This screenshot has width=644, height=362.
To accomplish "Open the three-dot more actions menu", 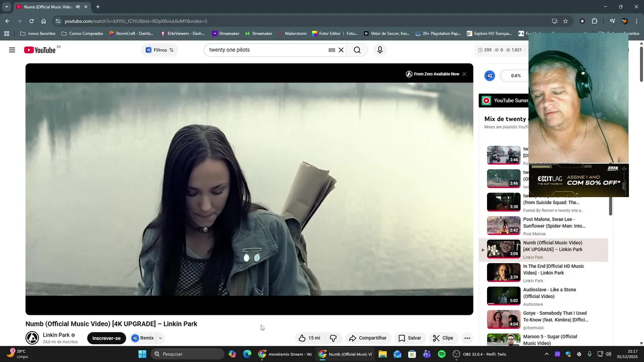I will pos(467,338).
